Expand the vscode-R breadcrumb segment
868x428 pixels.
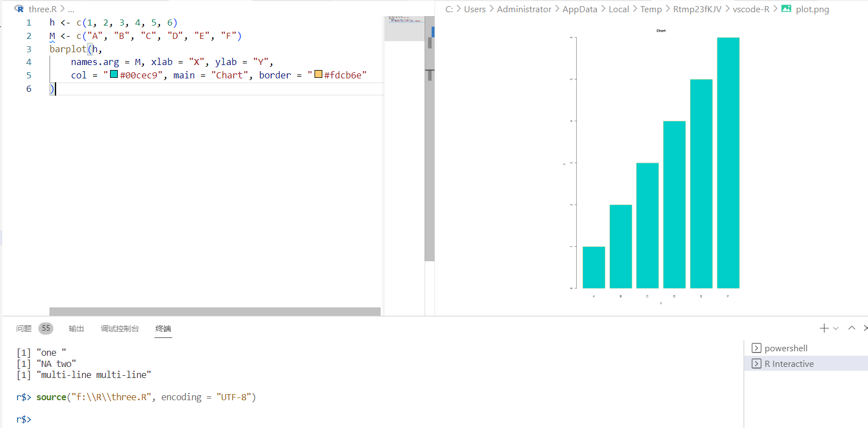(751, 9)
